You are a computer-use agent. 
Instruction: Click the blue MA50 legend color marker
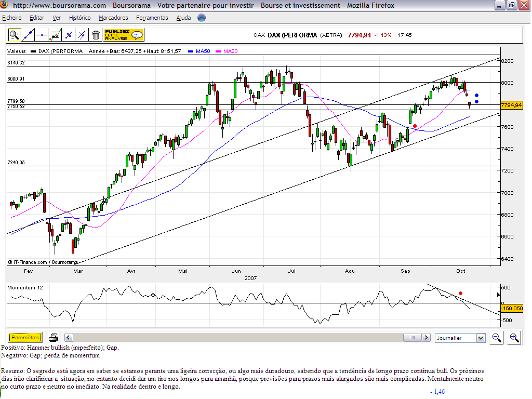[x=191, y=51]
